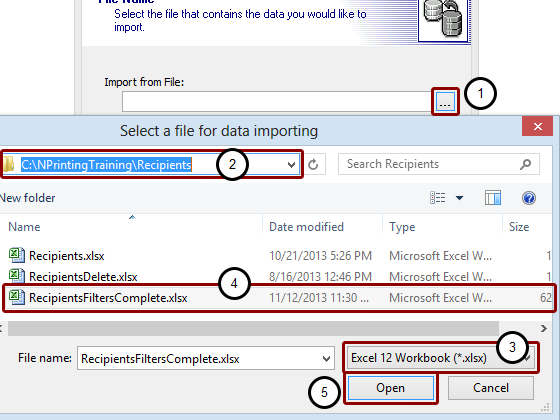Click the search magnifier icon

coord(525,164)
